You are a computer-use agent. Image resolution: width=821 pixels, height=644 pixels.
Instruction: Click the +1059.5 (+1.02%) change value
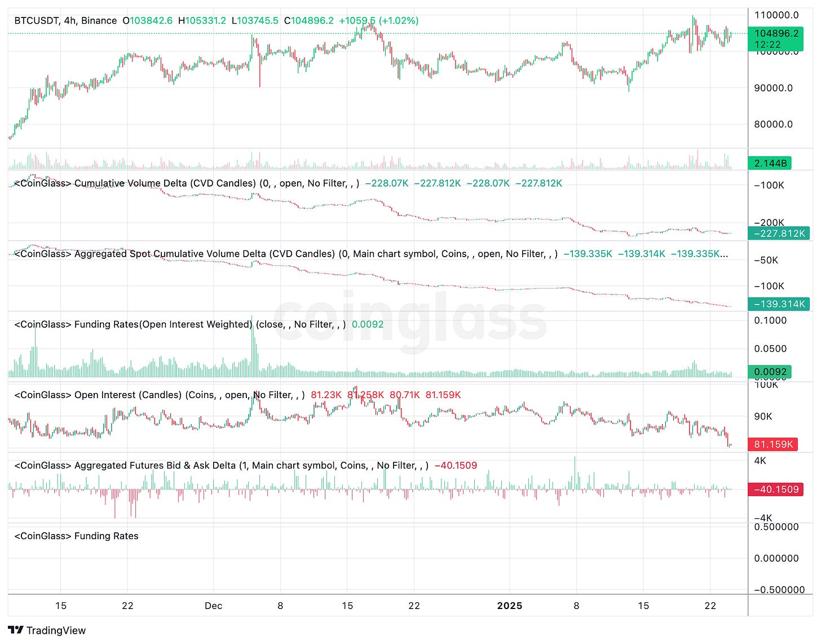point(379,21)
